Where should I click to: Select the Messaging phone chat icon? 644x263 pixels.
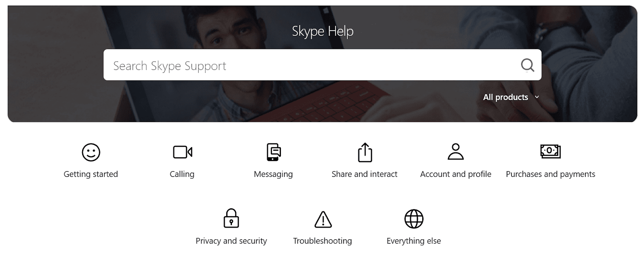274,152
